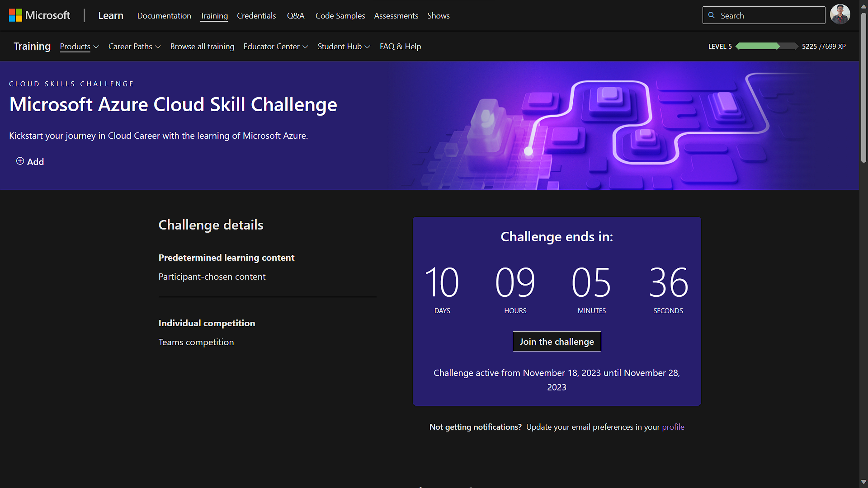The image size is (868, 488).
Task: Open Browse all training
Action: pyautogui.click(x=202, y=46)
